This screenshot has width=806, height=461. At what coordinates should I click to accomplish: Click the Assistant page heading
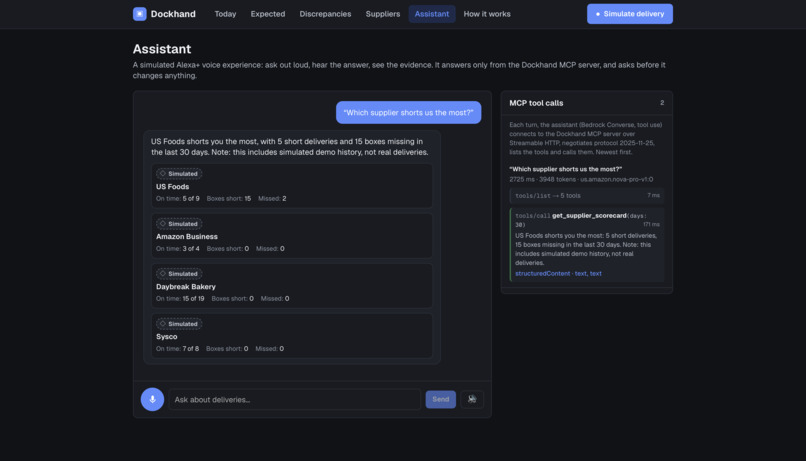162,49
